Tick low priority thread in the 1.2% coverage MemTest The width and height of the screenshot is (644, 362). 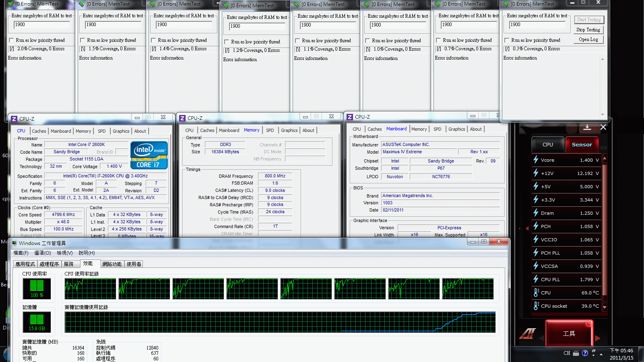[227, 42]
